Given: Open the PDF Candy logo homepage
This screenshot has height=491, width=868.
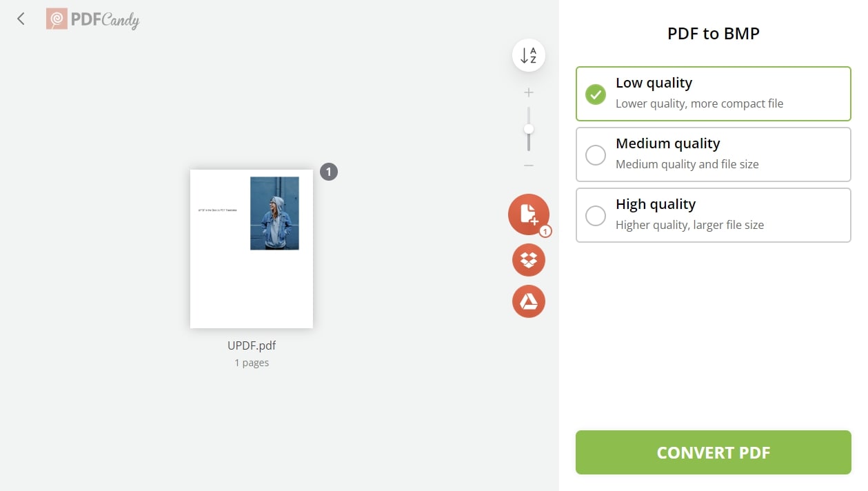Looking at the screenshot, I should point(93,19).
